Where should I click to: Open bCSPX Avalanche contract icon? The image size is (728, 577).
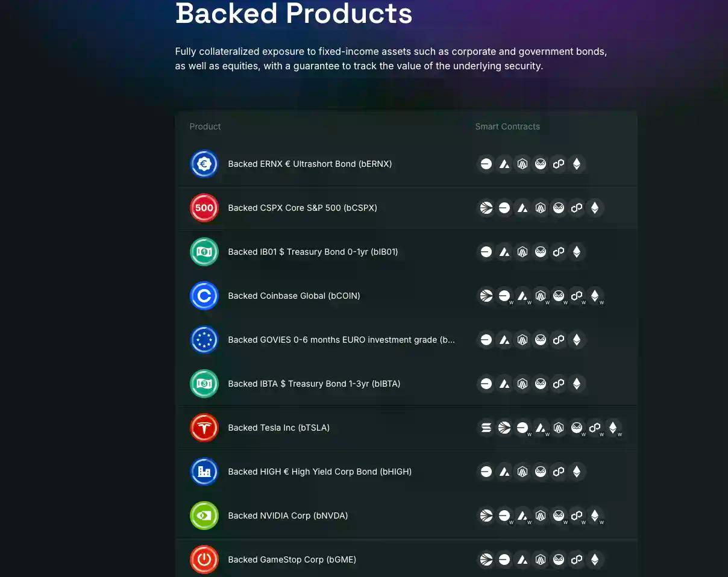(x=522, y=208)
